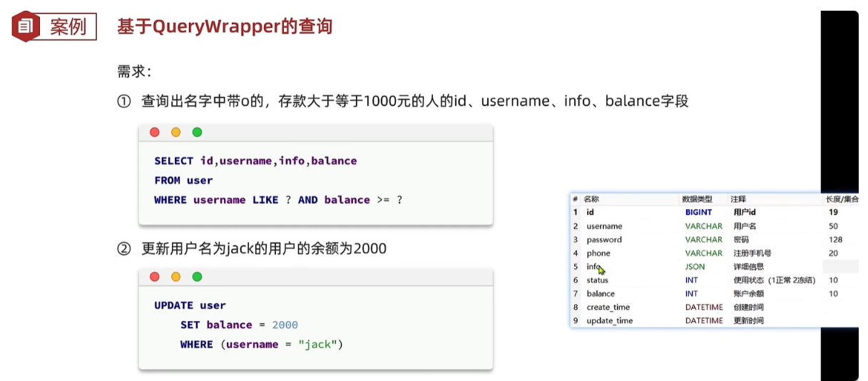Click the red hexagon case document icon
This screenshot has height=381, width=868.
(x=26, y=26)
